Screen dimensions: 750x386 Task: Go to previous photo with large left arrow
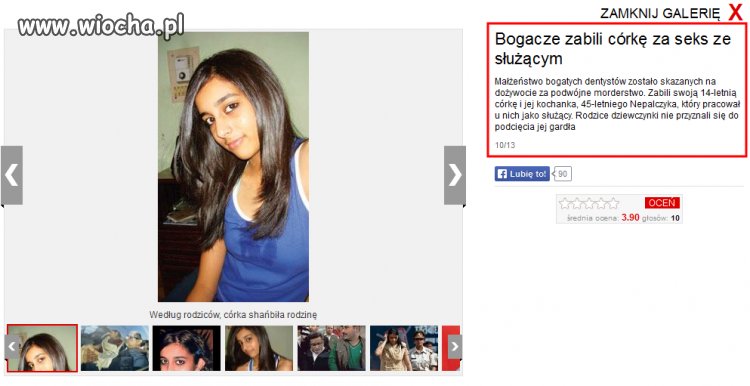coord(11,175)
